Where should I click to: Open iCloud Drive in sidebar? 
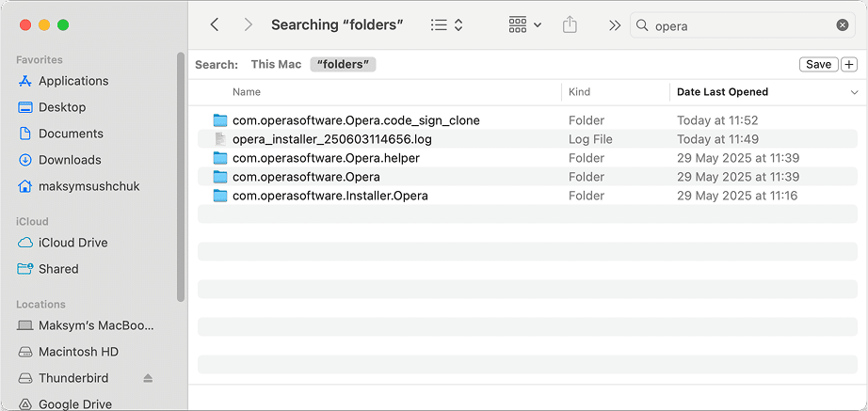(73, 243)
